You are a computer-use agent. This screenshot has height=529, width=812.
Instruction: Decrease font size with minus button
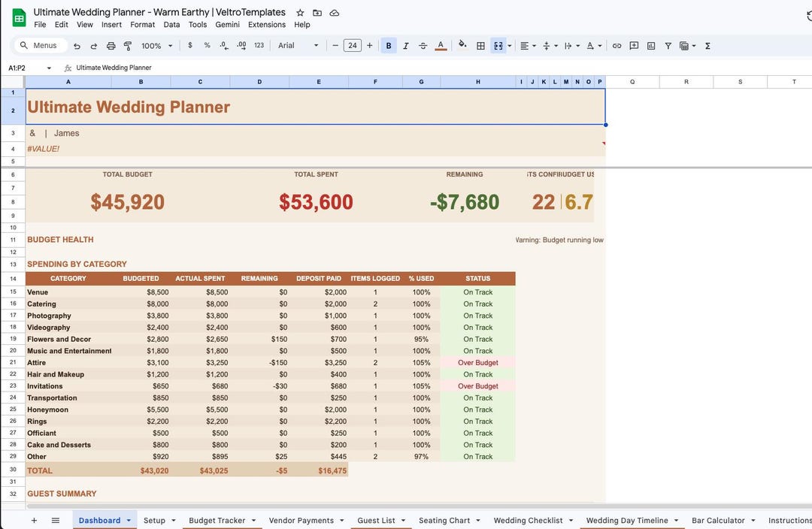pyautogui.click(x=335, y=46)
